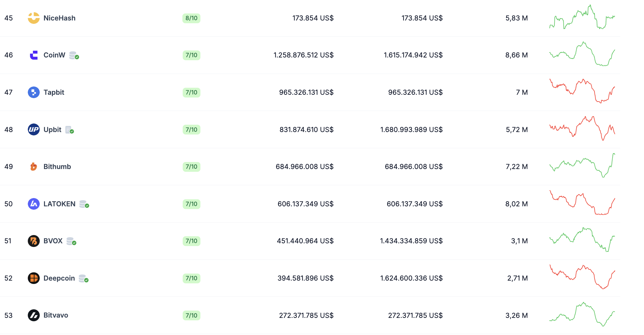Click NiceHash 8/10 trust score badge

[x=191, y=18]
